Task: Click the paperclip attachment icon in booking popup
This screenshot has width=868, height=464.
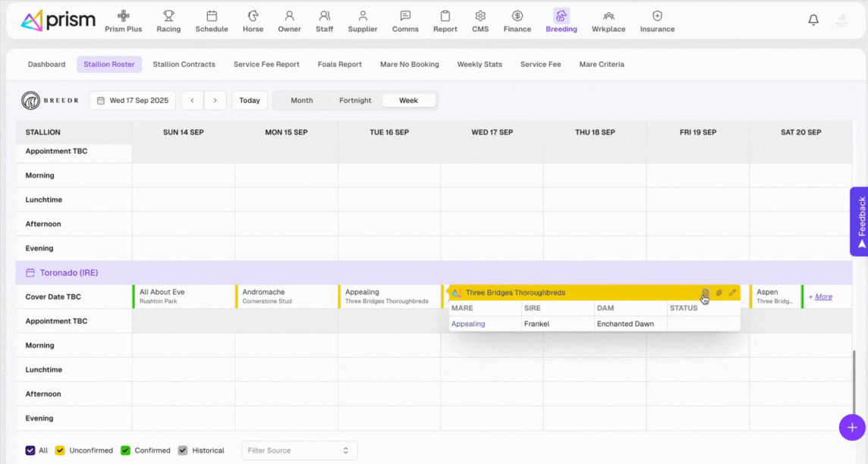Action: (719, 293)
